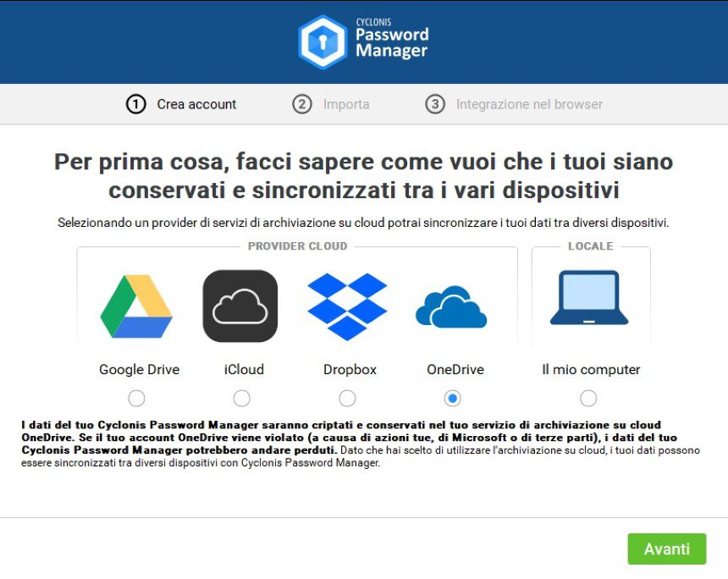
Task: Click the step 3 circled number icon
Action: coord(435,104)
